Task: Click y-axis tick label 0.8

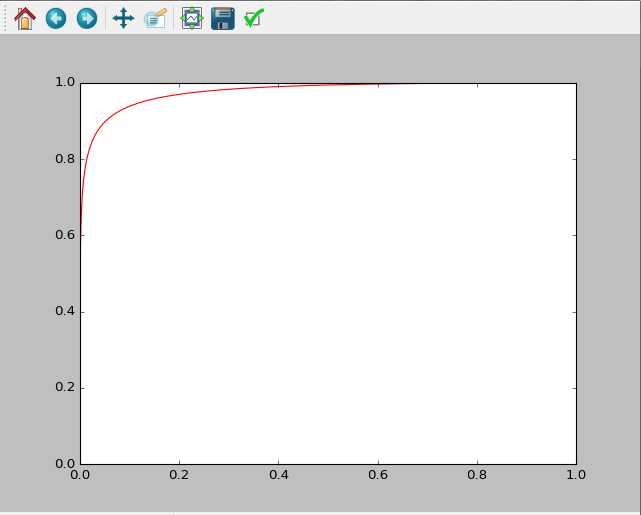Action: click(65, 159)
